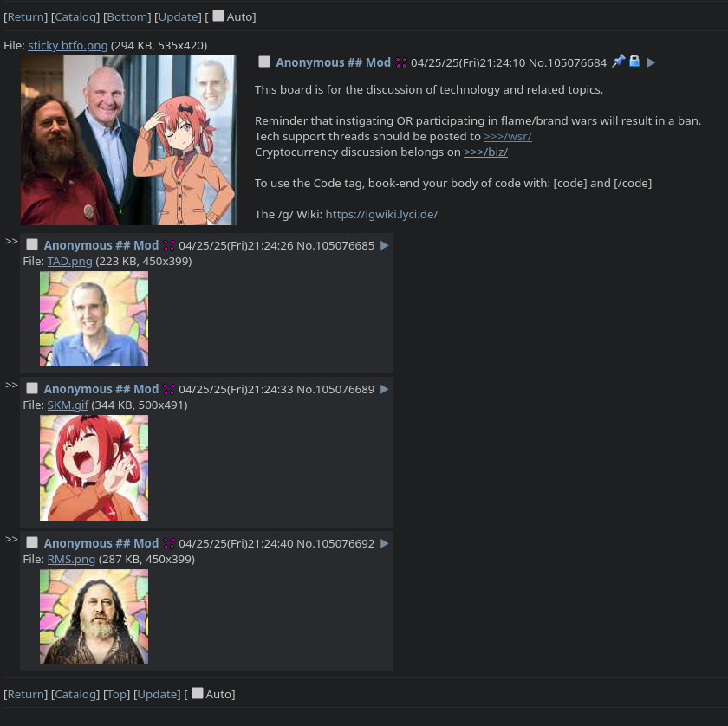
Task: Hide post 105076692 using the >> marker
Action: point(11,540)
